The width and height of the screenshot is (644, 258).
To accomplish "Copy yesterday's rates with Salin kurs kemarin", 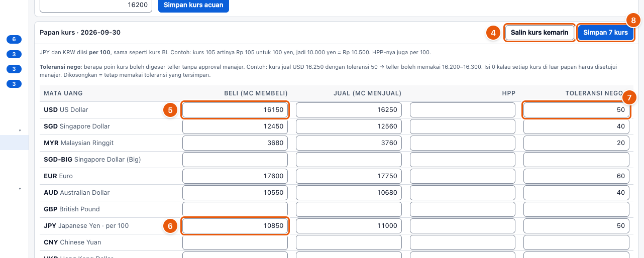I will [x=540, y=33].
